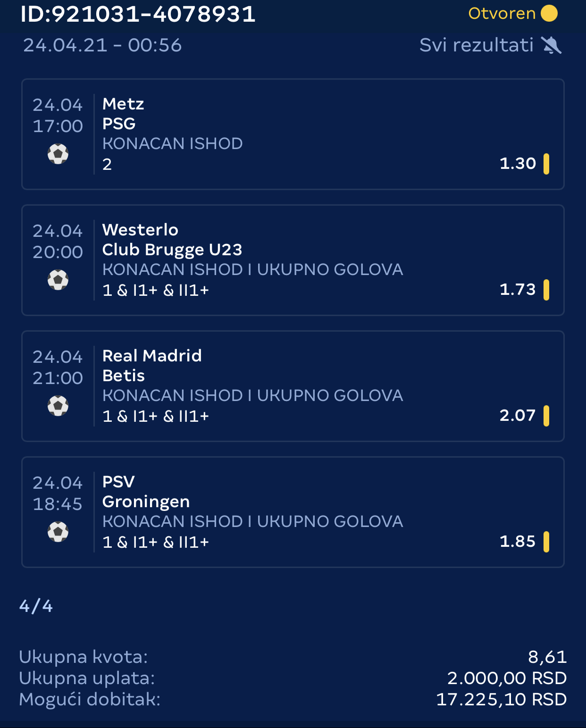
Task: Toggle the muted notification bell icon
Action: click(551, 45)
